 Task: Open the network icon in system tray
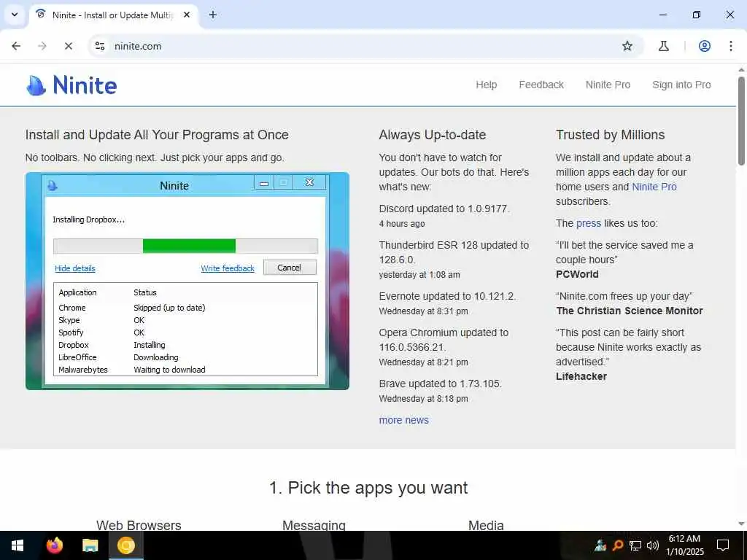pos(635,545)
